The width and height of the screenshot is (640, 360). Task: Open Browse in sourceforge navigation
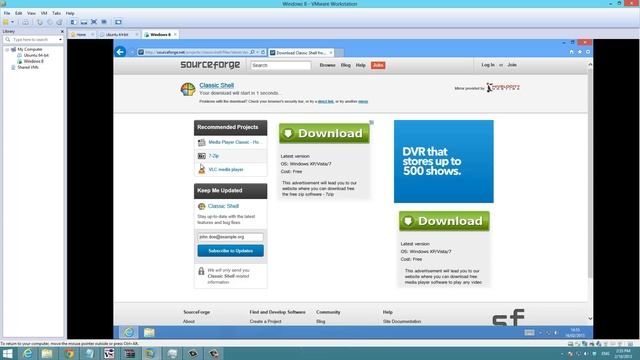click(327, 65)
